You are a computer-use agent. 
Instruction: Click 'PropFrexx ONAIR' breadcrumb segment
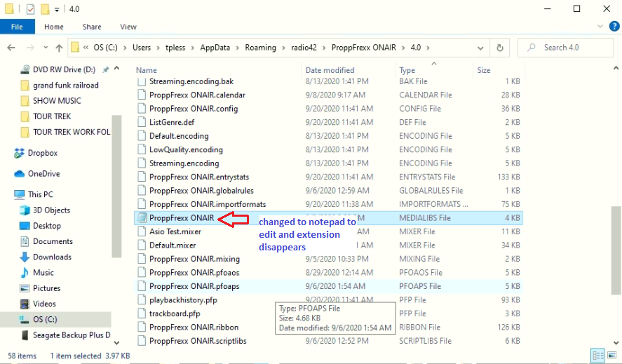(364, 48)
